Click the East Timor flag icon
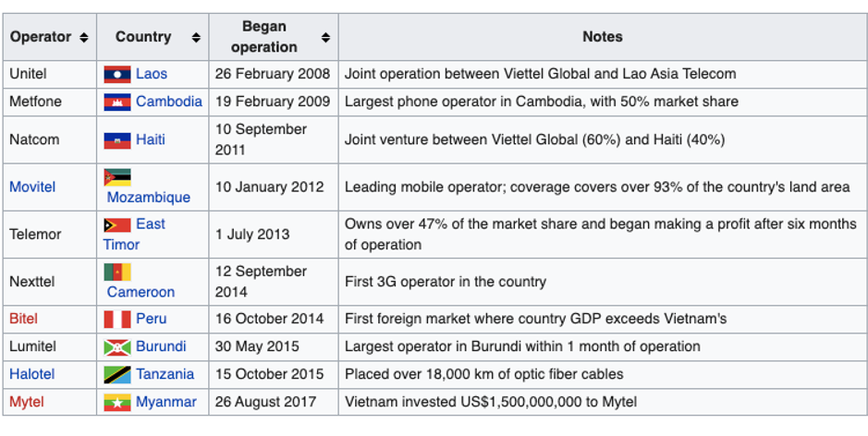Viewport: 868px width, 436px height. tap(116, 224)
